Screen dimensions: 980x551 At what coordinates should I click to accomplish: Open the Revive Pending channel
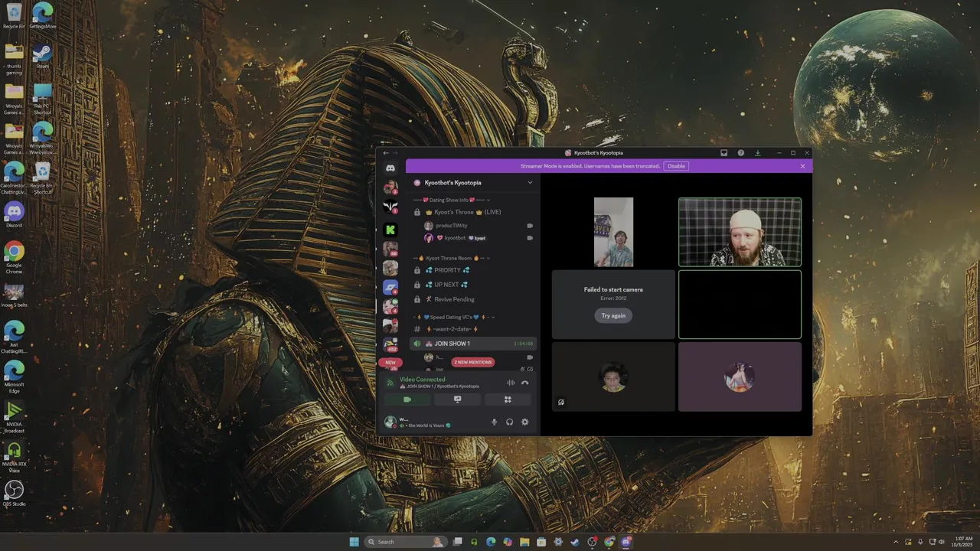472,299
